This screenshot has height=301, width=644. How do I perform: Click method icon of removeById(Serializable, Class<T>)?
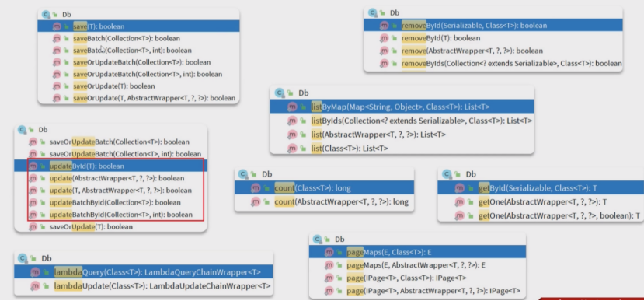coord(384,26)
